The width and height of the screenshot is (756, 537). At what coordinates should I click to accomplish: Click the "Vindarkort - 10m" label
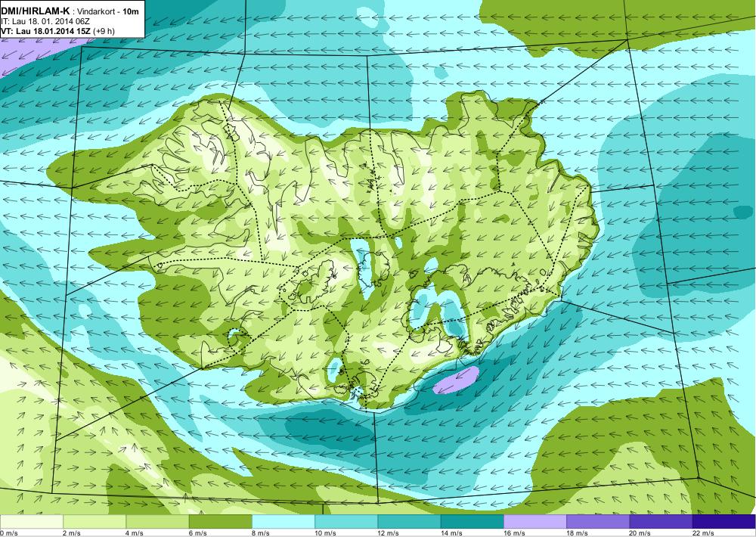coord(108,11)
